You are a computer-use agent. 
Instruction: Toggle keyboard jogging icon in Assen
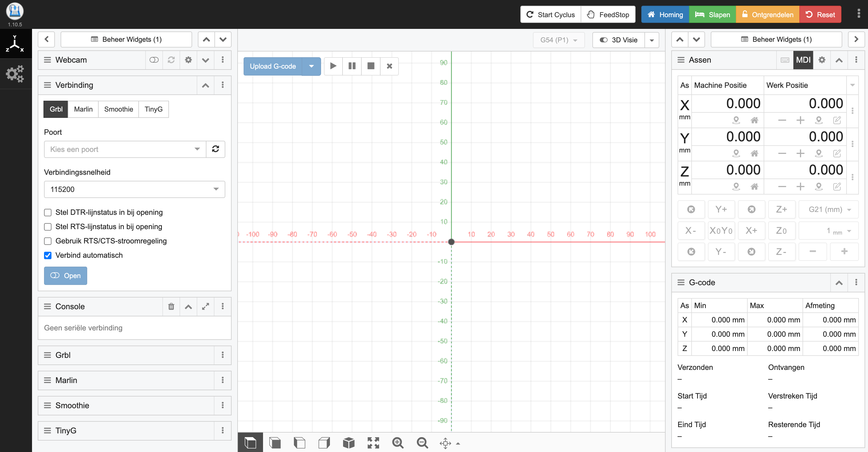[x=785, y=60]
